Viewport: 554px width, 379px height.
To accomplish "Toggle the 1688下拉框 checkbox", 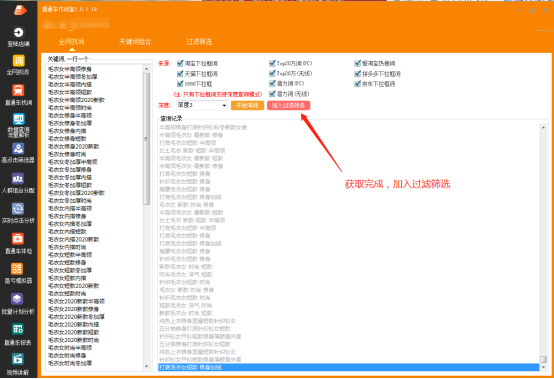I will 180,84.
